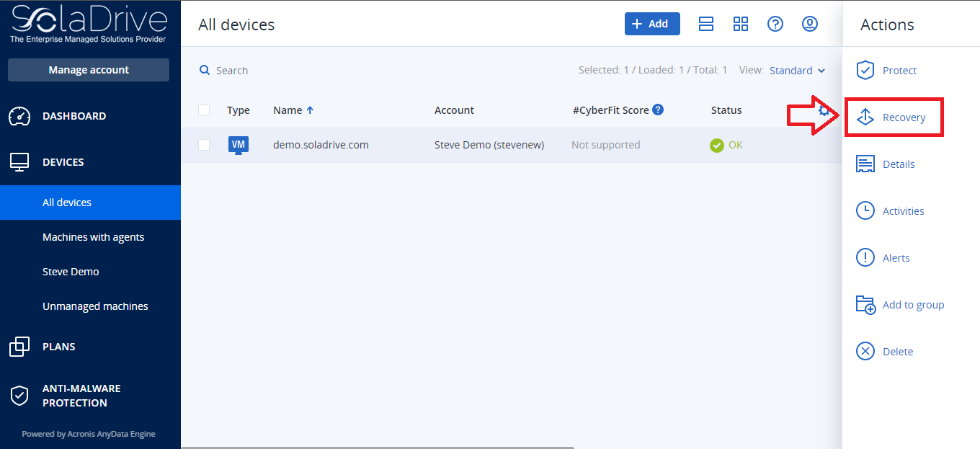Open the Details action icon
This screenshot has width=980, height=449.
[865, 164]
